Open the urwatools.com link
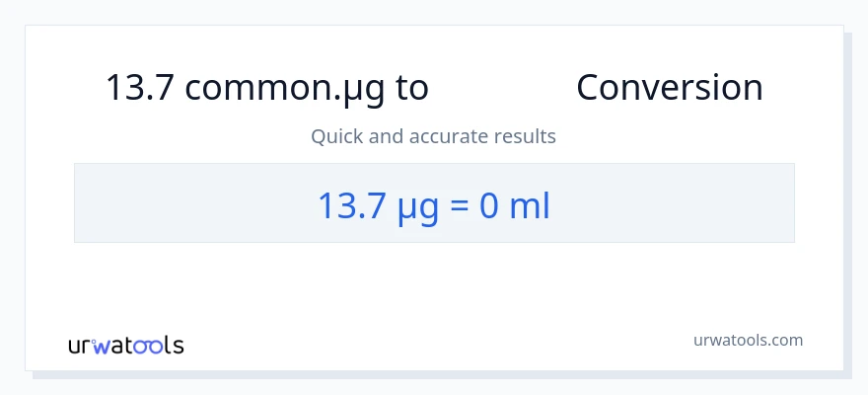 click(748, 340)
